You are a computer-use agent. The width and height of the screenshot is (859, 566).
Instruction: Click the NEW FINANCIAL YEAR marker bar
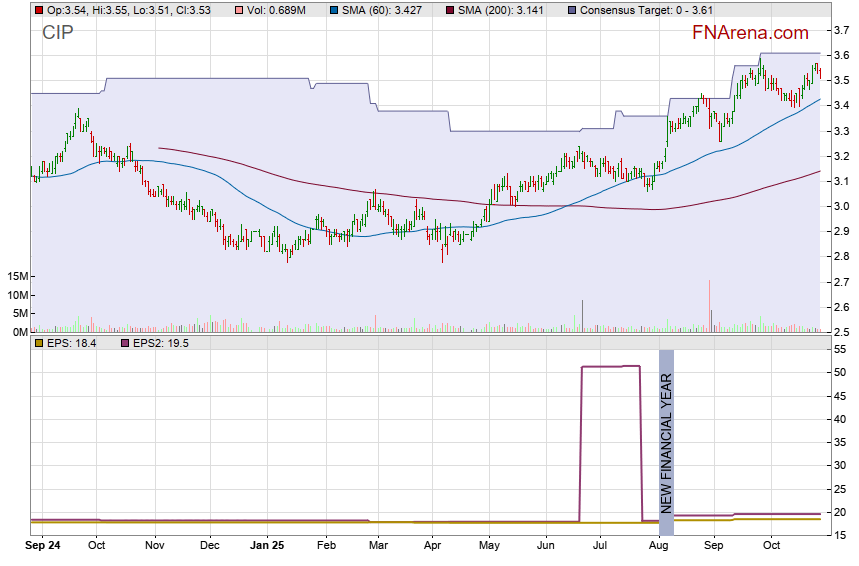coord(666,442)
